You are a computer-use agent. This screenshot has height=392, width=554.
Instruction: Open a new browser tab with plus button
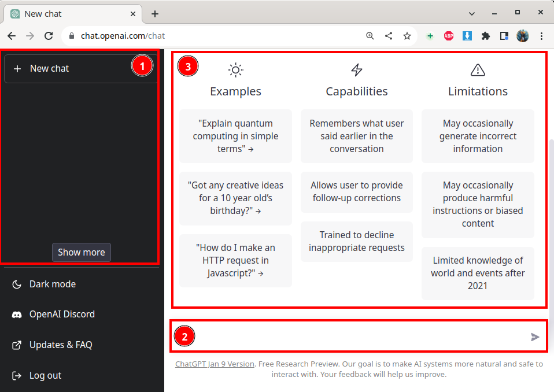(x=155, y=14)
